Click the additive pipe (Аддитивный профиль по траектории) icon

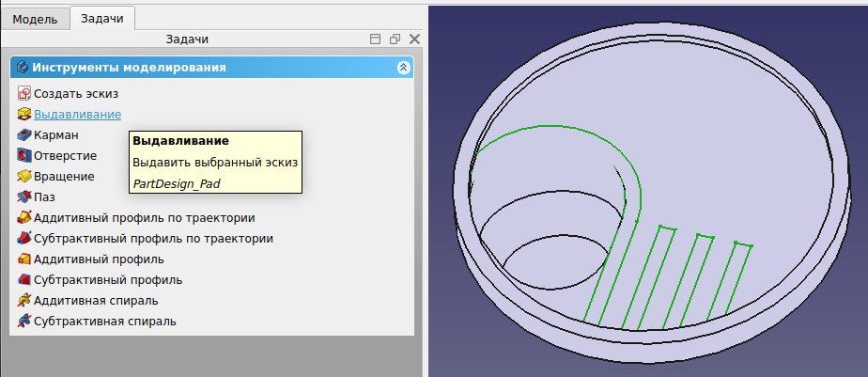click(x=23, y=218)
